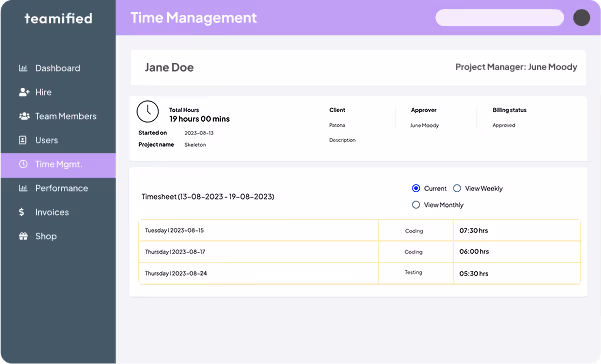Open Performance from the sidebar

click(x=58, y=188)
